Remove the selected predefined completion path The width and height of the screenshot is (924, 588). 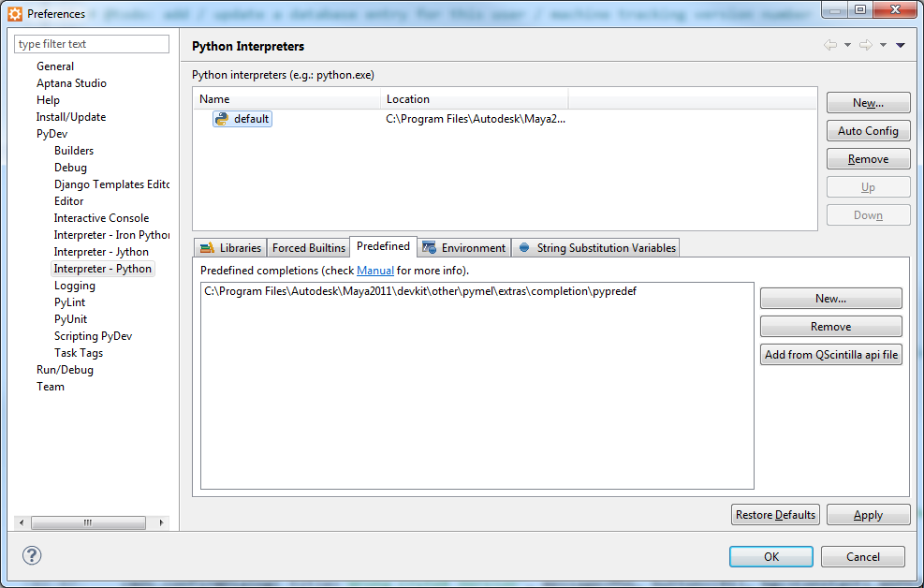click(x=831, y=327)
